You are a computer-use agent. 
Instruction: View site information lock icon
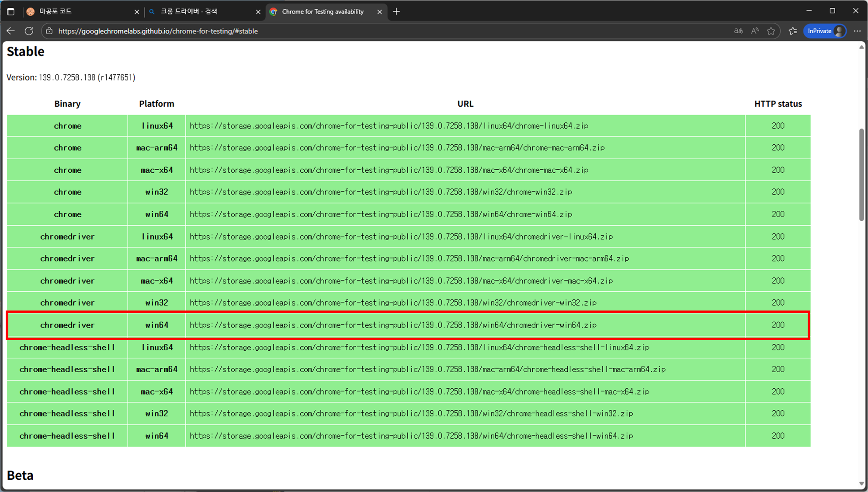[49, 31]
